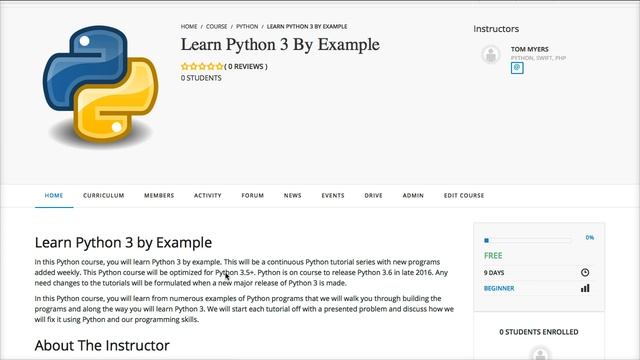Switch to the Members tab

coord(159,196)
